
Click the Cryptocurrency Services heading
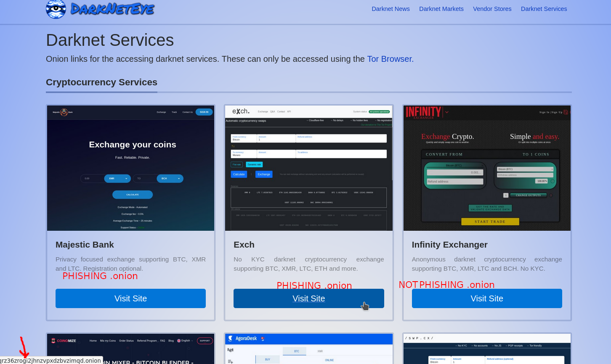(101, 82)
